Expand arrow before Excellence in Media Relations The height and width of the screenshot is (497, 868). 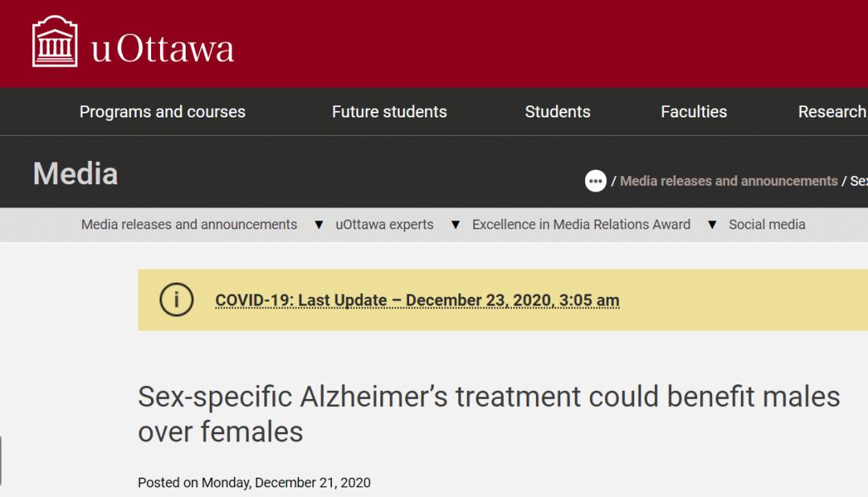(x=456, y=225)
